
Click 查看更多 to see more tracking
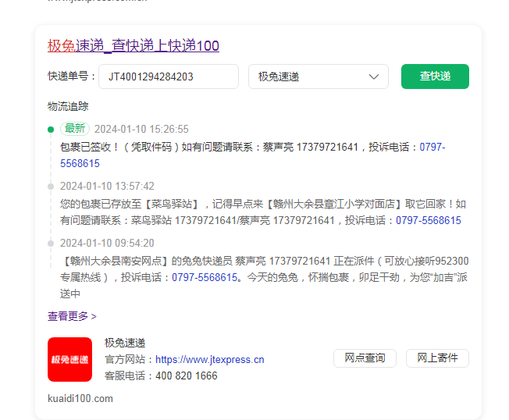pyautogui.click(x=72, y=316)
